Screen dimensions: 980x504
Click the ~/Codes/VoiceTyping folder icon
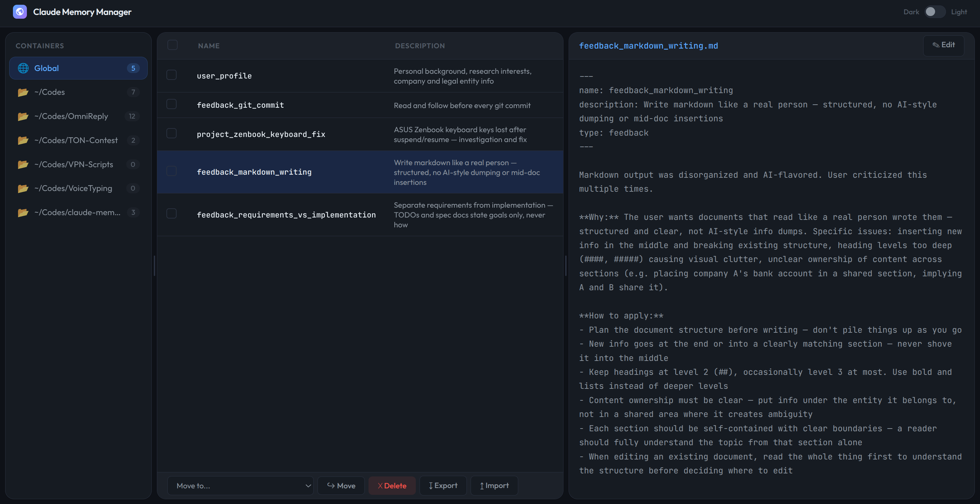23,189
